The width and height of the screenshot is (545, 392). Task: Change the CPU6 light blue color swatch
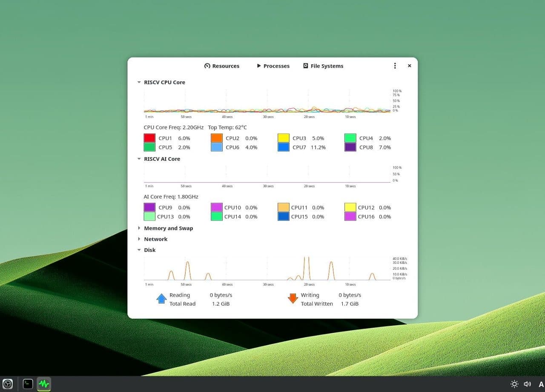pos(217,147)
